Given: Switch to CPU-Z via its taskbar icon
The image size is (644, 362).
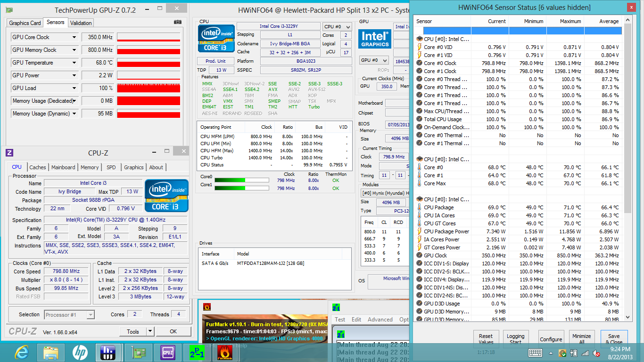Looking at the screenshot, I should point(167,352).
